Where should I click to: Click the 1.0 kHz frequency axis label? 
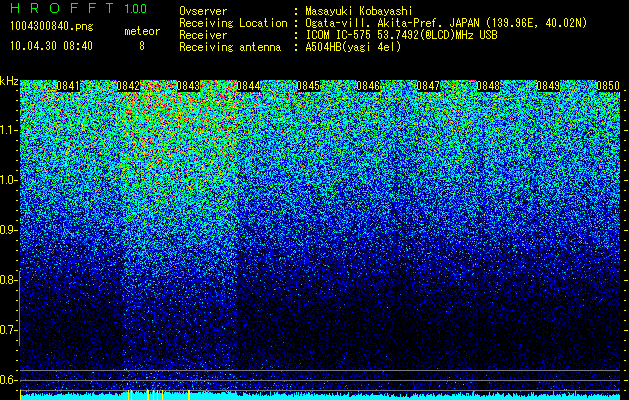tap(9, 180)
